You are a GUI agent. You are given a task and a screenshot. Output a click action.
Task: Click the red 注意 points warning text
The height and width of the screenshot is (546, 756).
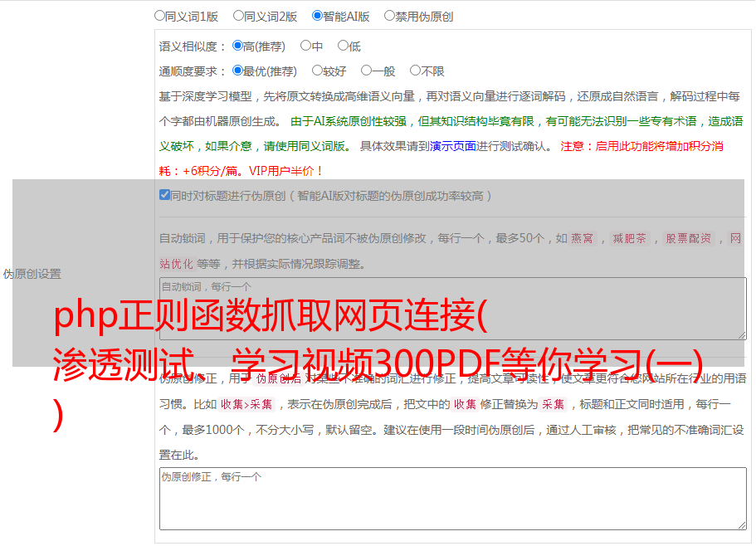click(441, 158)
